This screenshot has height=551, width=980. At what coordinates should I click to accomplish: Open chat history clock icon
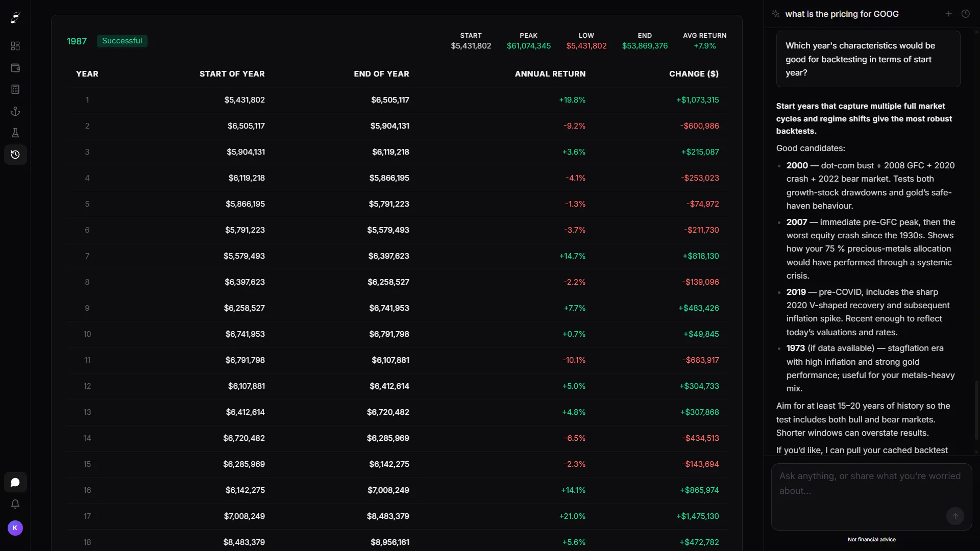(x=965, y=14)
